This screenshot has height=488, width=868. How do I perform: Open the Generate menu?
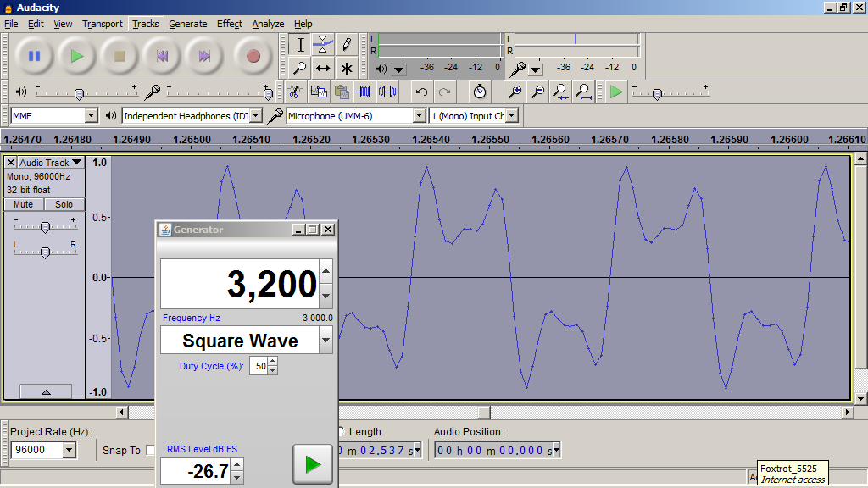click(x=187, y=24)
